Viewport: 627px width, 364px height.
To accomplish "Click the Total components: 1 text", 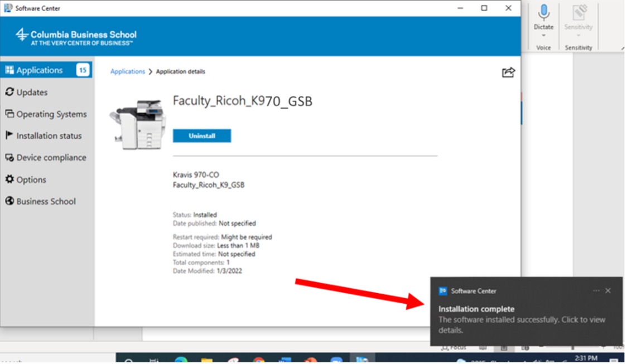I will tap(201, 263).
